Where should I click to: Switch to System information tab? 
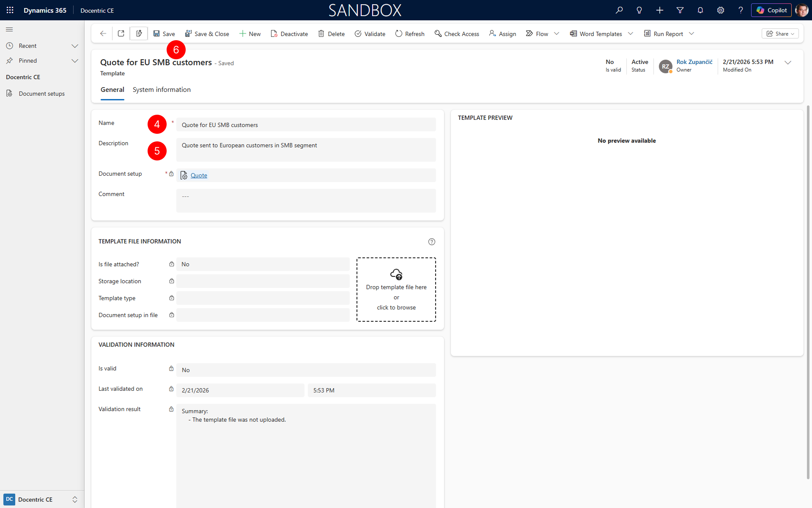click(x=162, y=90)
